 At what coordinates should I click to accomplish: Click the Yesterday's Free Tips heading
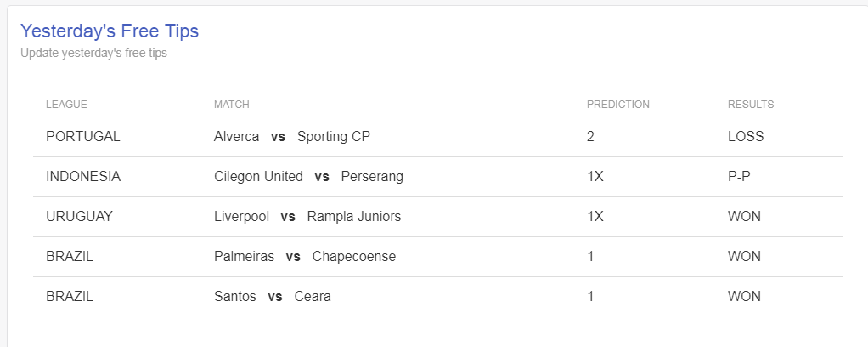(x=109, y=31)
